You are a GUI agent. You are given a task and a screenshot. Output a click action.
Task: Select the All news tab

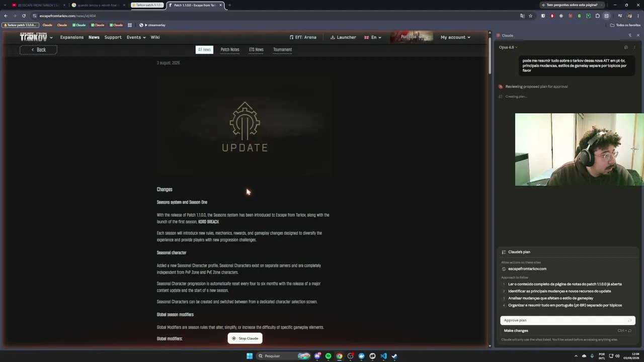(204, 50)
